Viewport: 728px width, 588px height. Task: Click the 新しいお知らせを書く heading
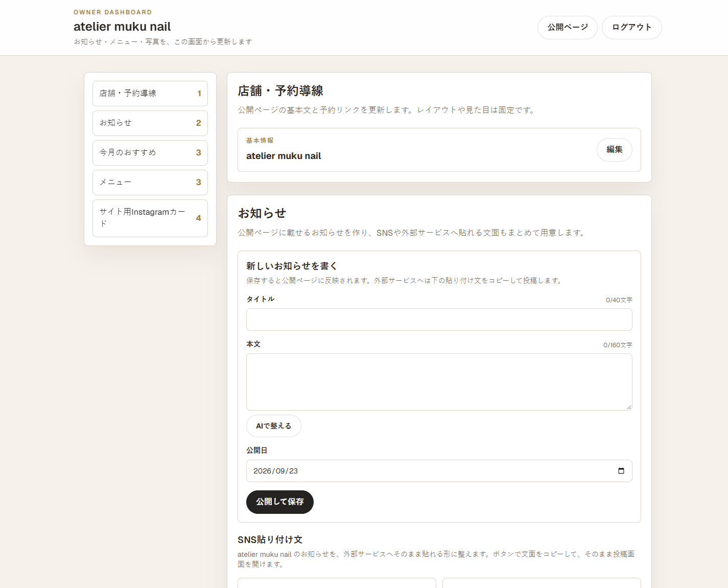(x=292, y=266)
